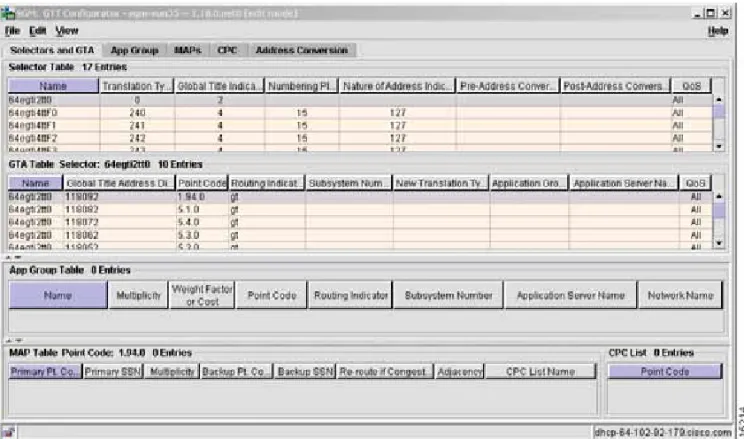
Task: Sort GTA Table by Name column
Action: pyautogui.click(x=36, y=183)
